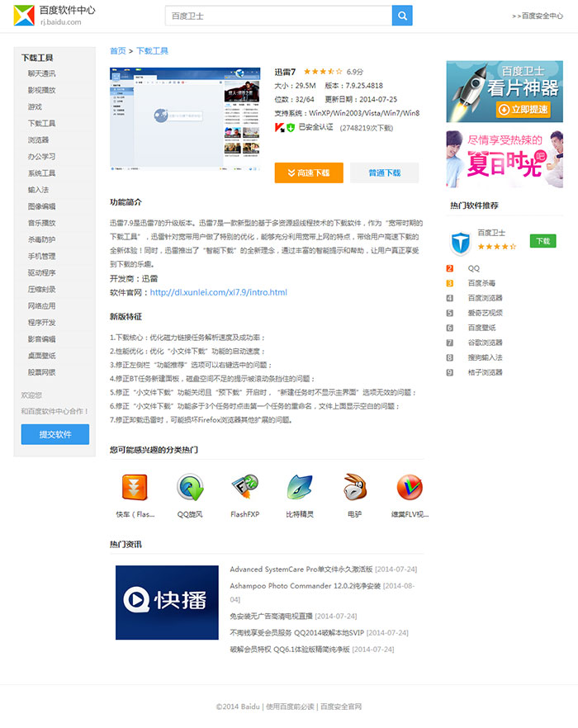Go to 首页 in breadcrumb
The image size is (578, 728).
pyautogui.click(x=117, y=51)
